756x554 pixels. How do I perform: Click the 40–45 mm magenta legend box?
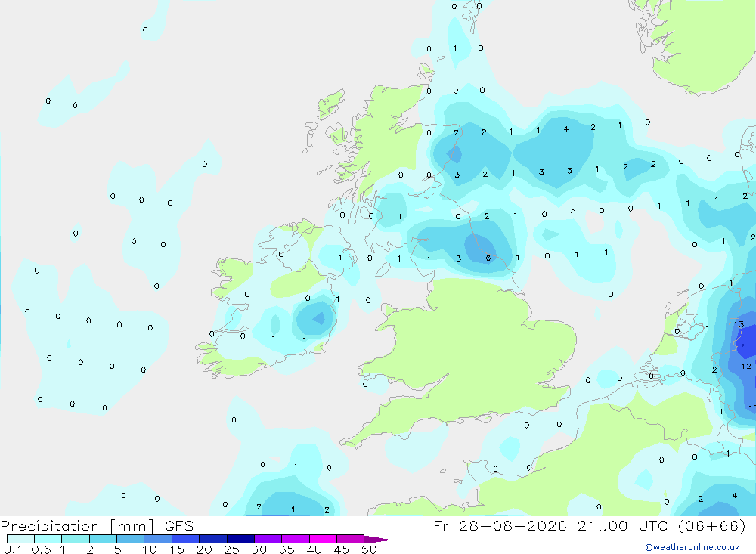click(323, 539)
